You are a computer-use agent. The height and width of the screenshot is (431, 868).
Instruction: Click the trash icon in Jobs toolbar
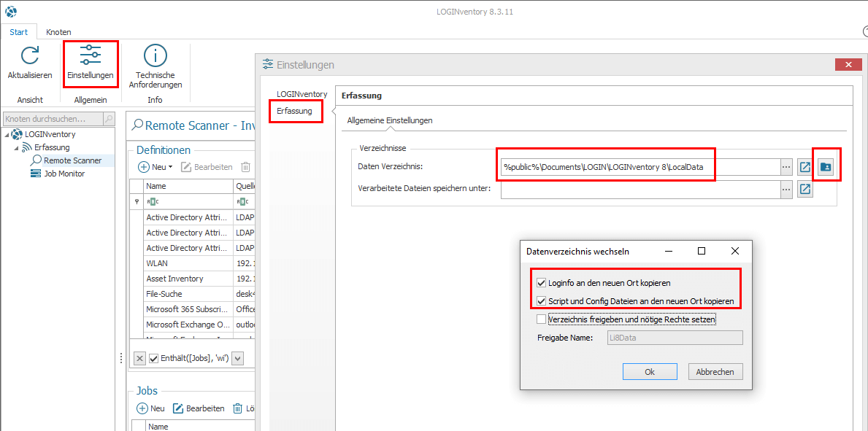coord(237,408)
